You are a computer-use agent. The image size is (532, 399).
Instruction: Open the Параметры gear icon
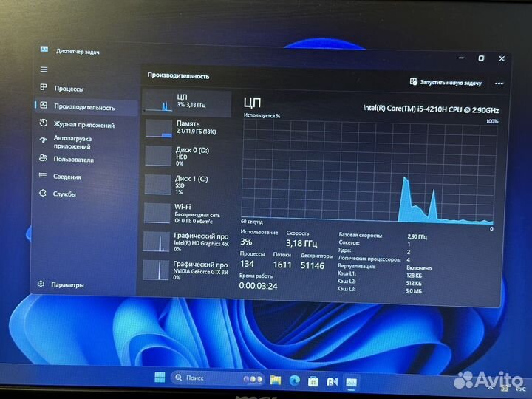point(41,284)
